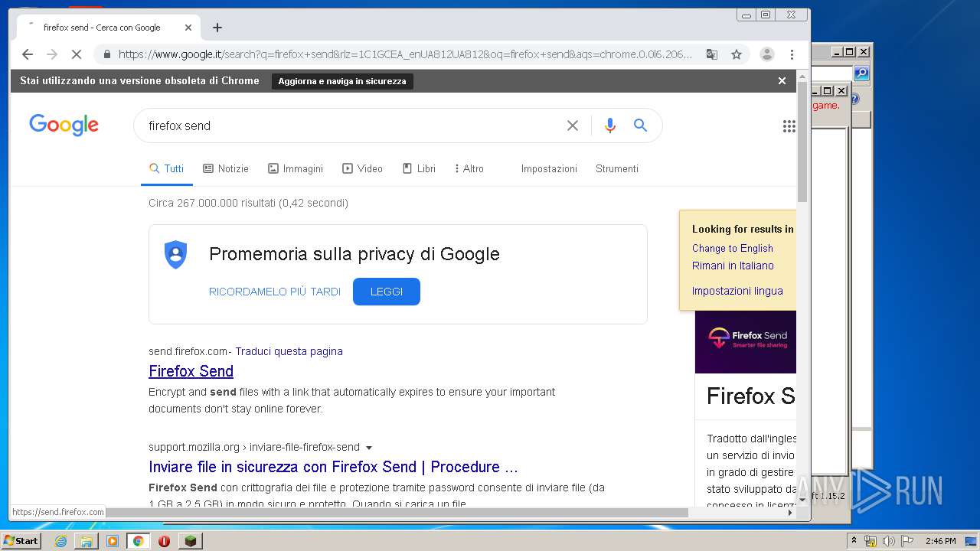The height and width of the screenshot is (551, 980).
Task: Go back using Chrome's back arrow
Action: coord(28,54)
